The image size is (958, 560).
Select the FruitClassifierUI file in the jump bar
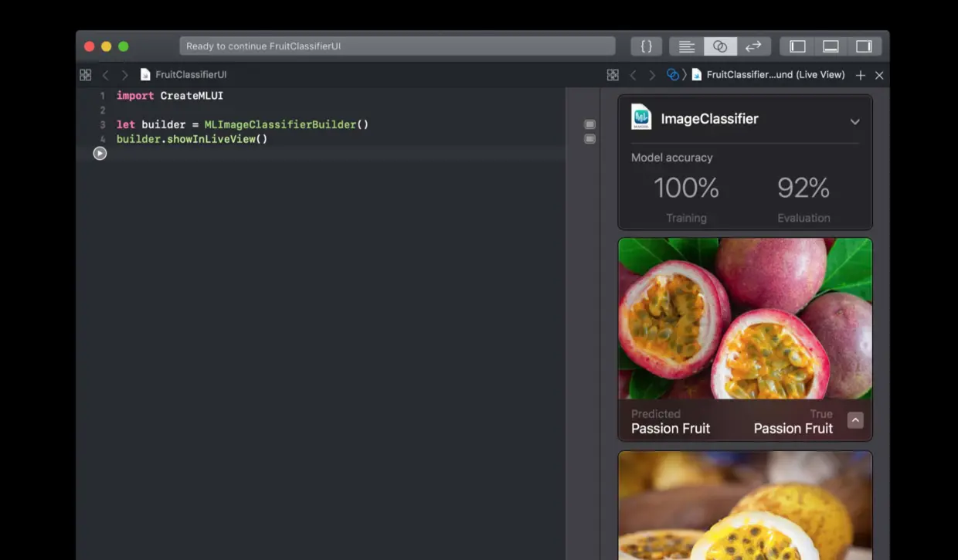click(184, 75)
